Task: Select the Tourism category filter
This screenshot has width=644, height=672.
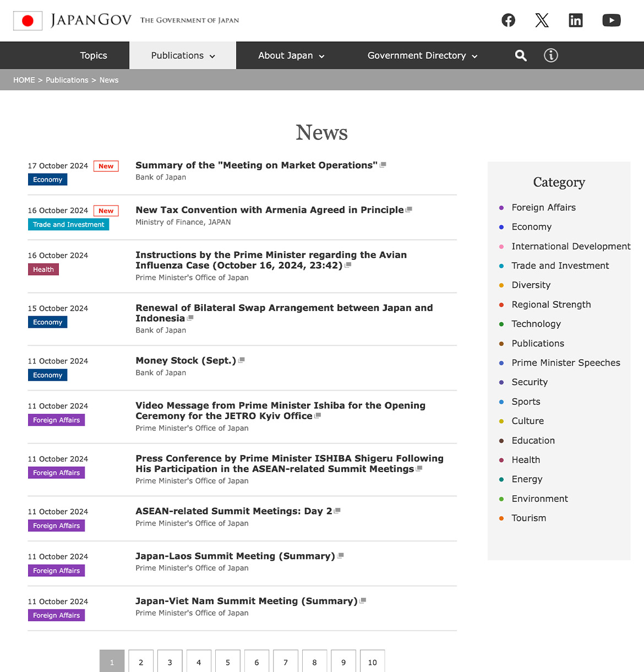Action: click(x=528, y=518)
